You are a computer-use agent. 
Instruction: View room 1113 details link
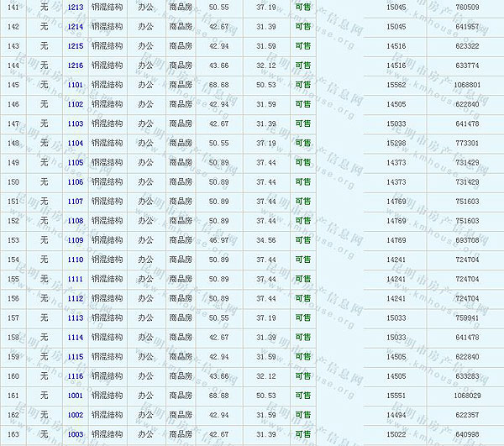(x=76, y=318)
